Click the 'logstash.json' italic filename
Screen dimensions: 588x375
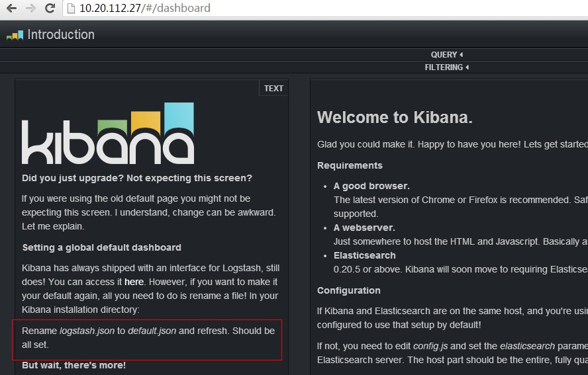point(87,331)
